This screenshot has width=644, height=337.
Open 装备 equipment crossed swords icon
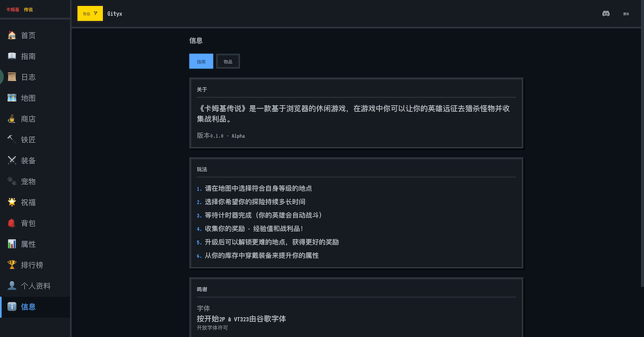pos(12,160)
